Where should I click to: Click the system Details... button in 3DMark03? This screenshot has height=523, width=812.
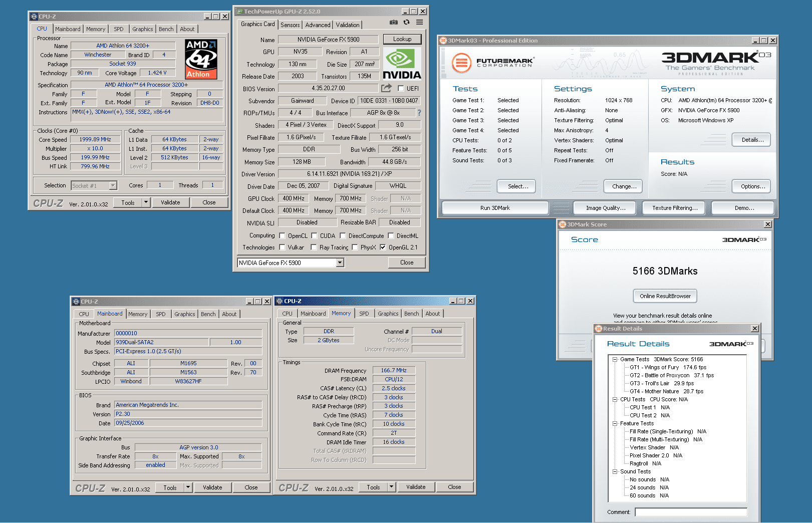(x=751, y=140)
